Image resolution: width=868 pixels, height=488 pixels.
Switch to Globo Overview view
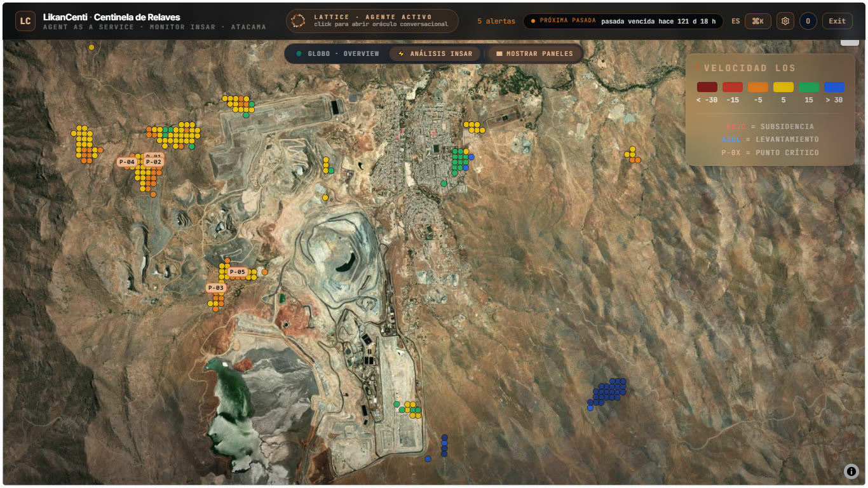337,53
